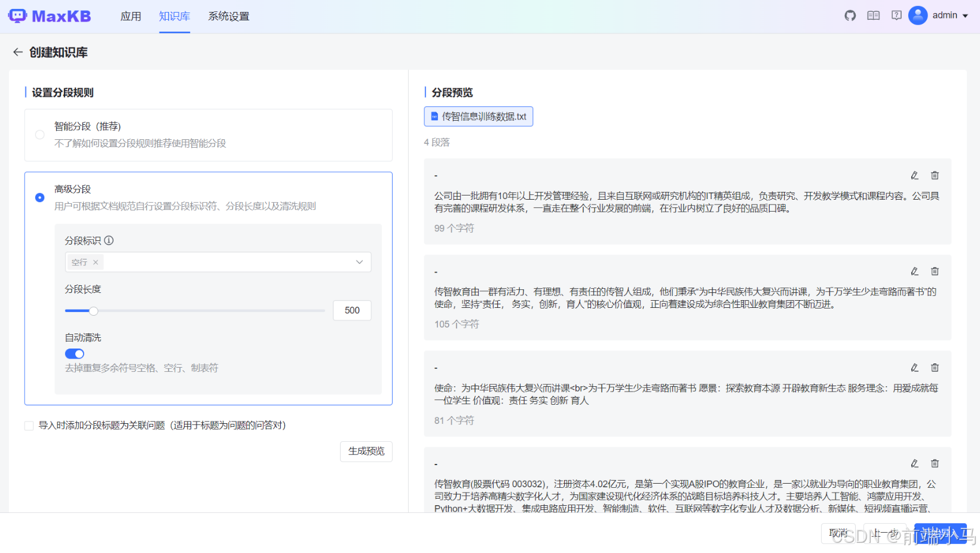Click the 分段长度 slider handle
The image size is (980, 553).
[x=94, y=311]
